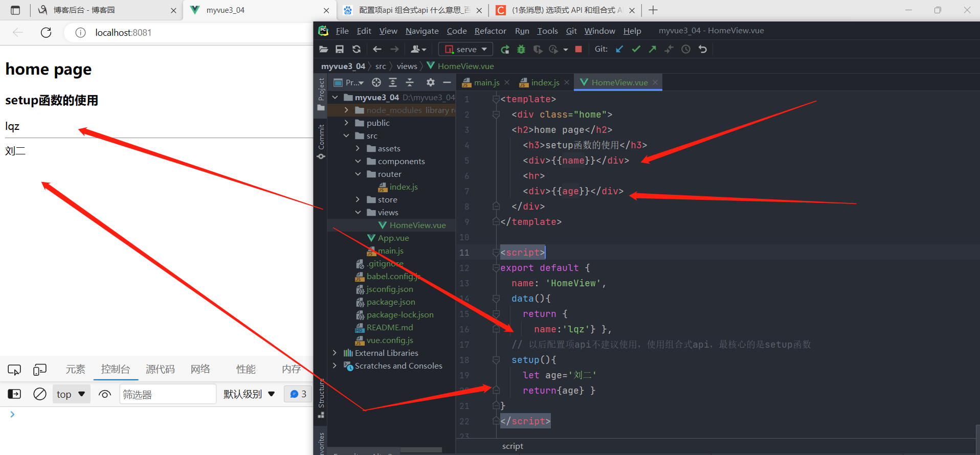This screenshot has height=455, width=980.
Task: Click the src breadcrumb in navigation bar
Action: [x=381, y=66]
